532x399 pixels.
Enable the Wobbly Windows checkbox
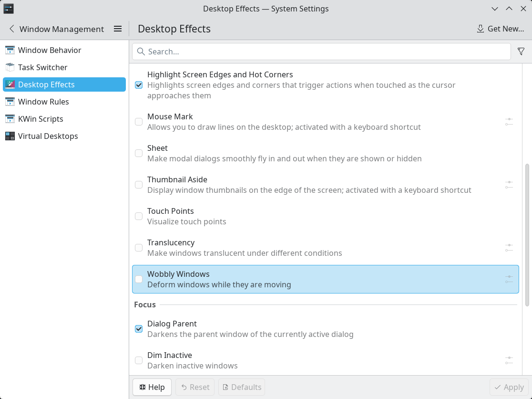139,279
